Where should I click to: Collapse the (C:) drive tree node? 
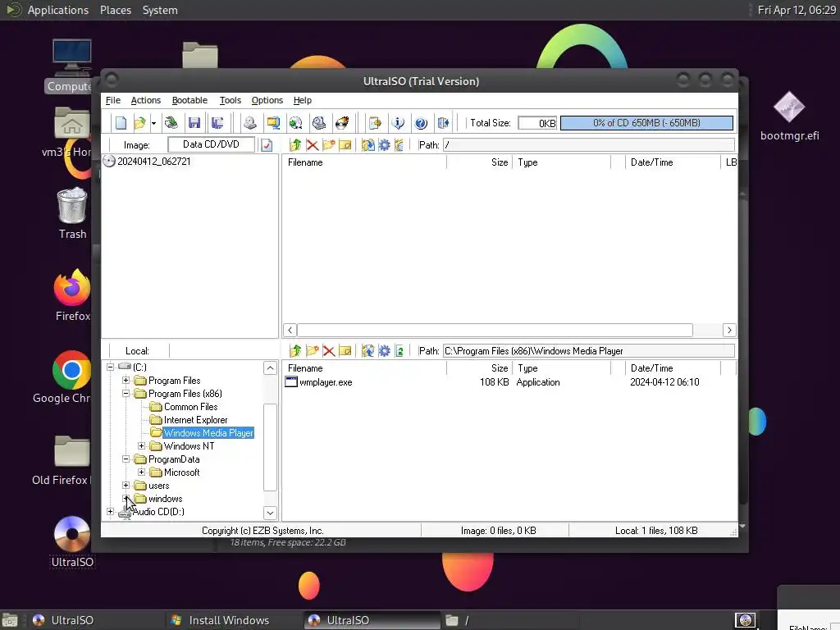[111, 367]
